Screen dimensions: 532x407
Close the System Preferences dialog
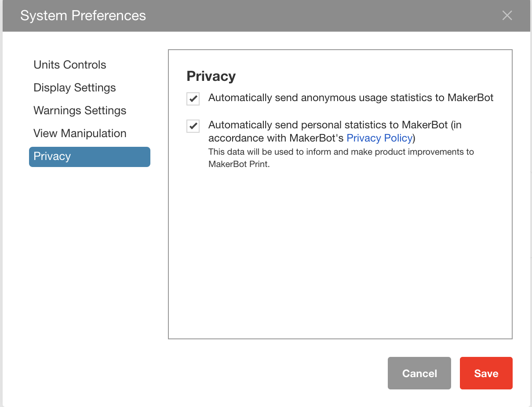(507, 16)
